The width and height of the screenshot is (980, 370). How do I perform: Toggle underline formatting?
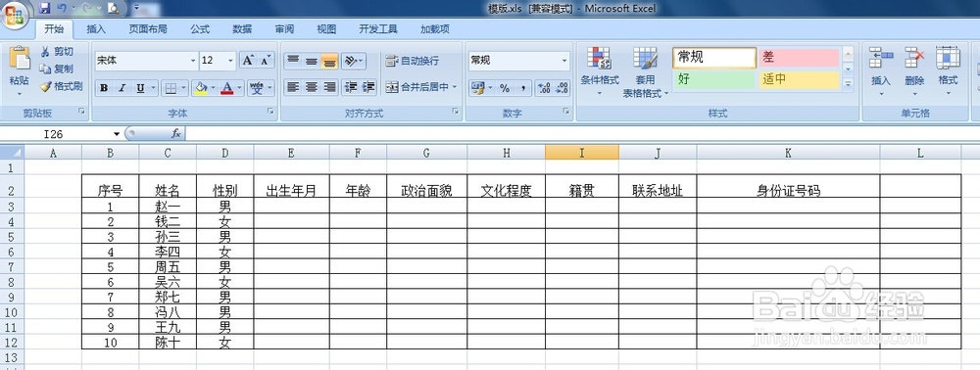tap(139, 88)
